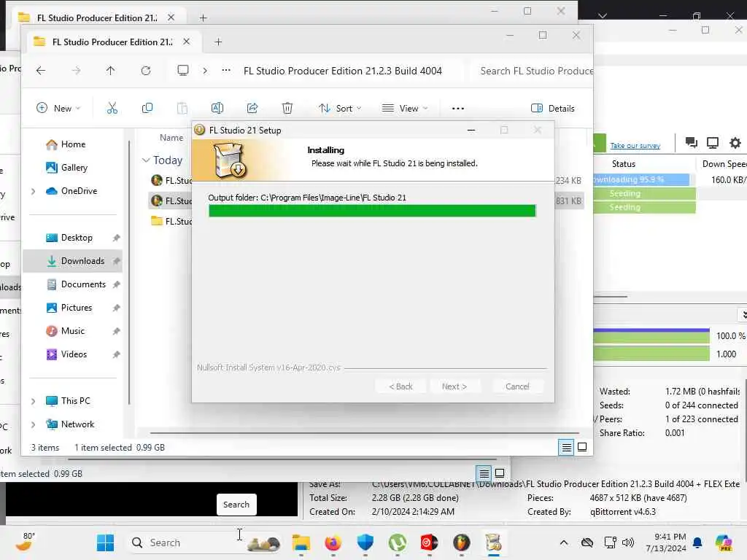This screenshot has height=560, width=747.
Task: Click the PC monitor icon in address bar
Action: click(x=183, y=71)
